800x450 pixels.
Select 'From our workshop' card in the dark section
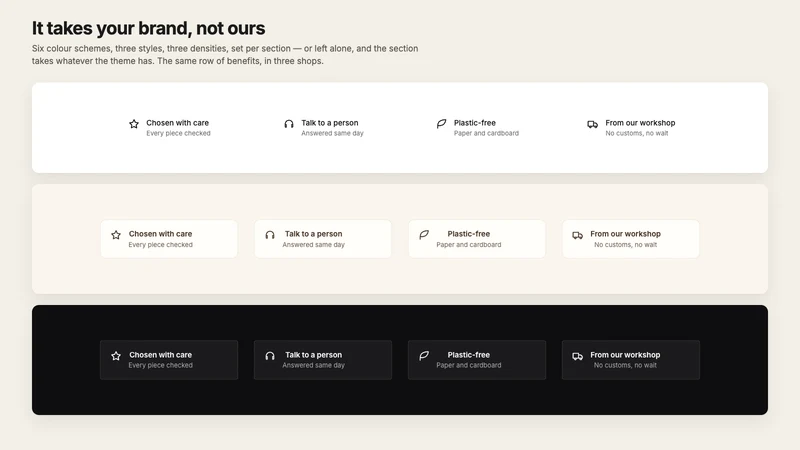pyautogui.click(x=631, y=360)
